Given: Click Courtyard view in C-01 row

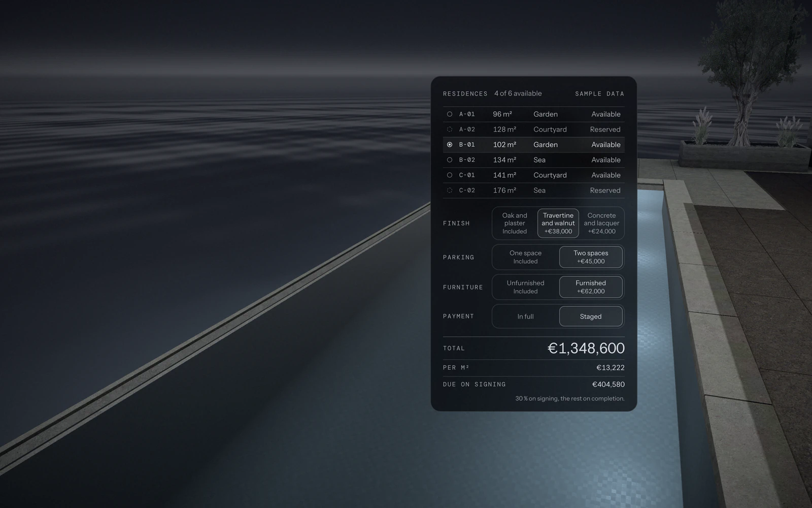Looking at the screenshot, I should tap(550, 175).
